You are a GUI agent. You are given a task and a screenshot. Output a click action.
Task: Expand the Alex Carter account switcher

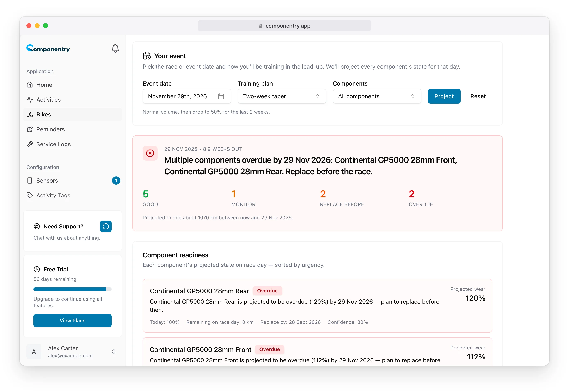pos(114,352)
